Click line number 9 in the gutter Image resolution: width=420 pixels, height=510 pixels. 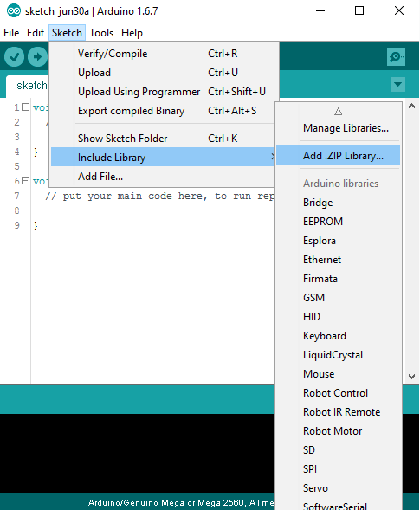pos(17,225)
